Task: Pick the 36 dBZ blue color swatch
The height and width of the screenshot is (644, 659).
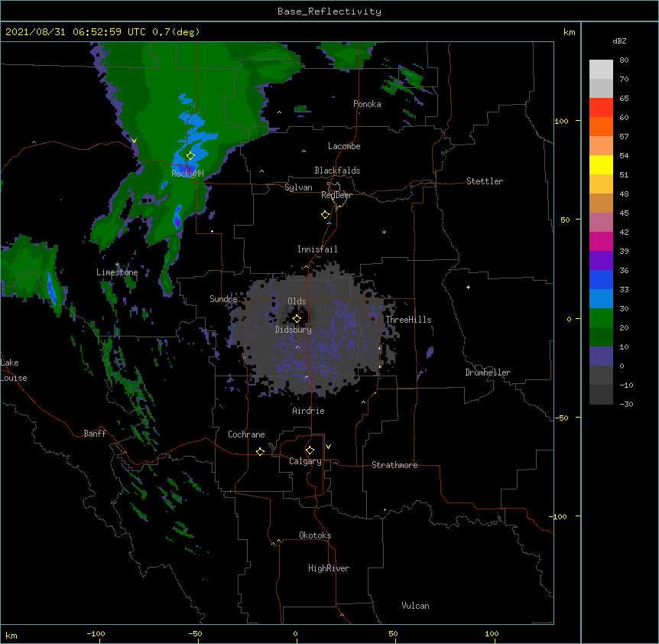Action: (601, 279)
